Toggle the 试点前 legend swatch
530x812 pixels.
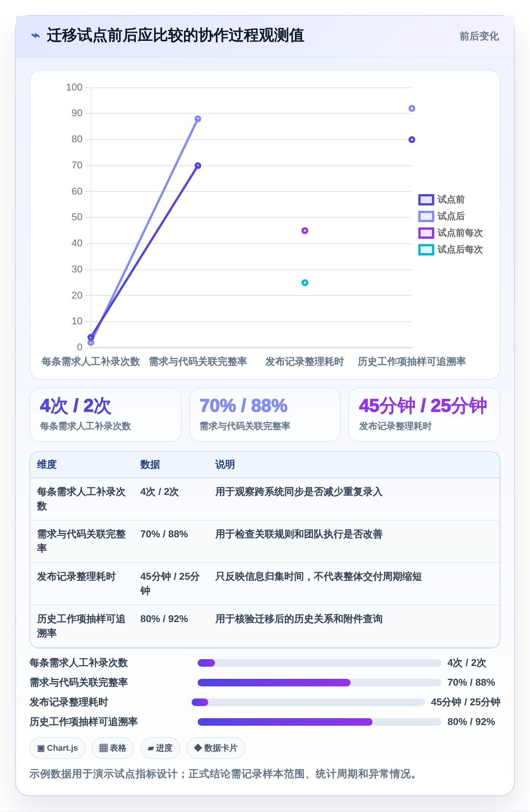click(x=426, y=200)
